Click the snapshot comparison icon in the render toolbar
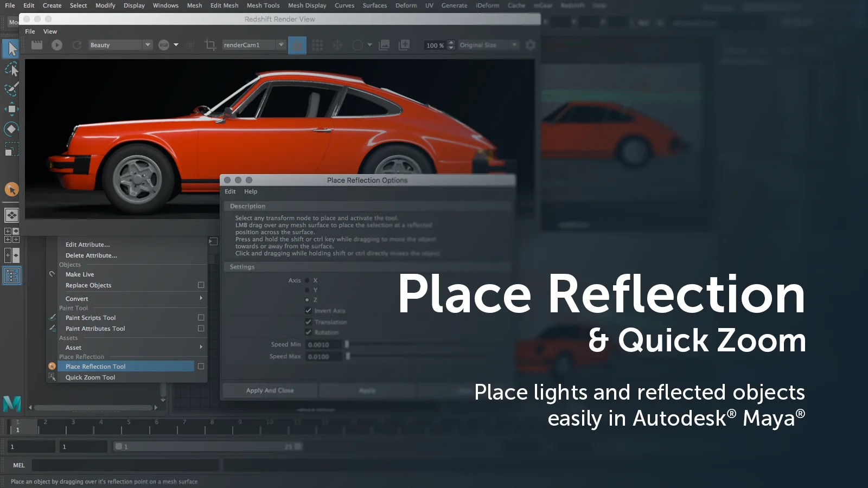868x488 pixels. (x=384, y=45)
